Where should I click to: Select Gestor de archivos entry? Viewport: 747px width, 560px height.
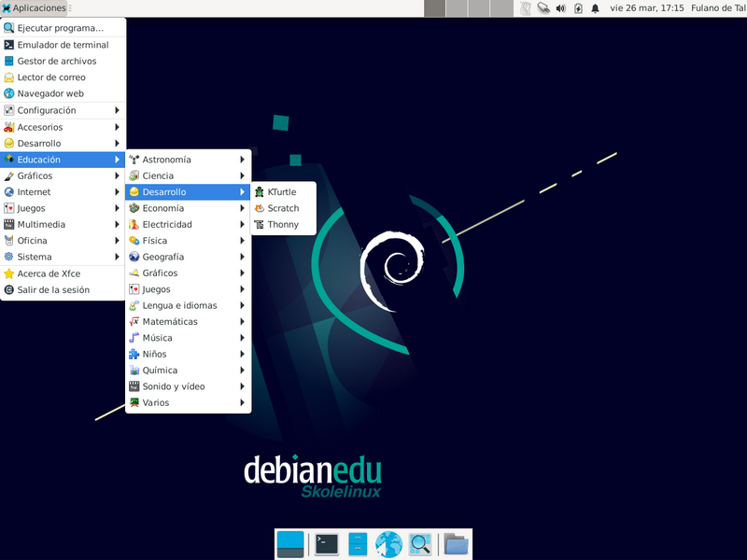pyautogui.click(x=63, y=61)
